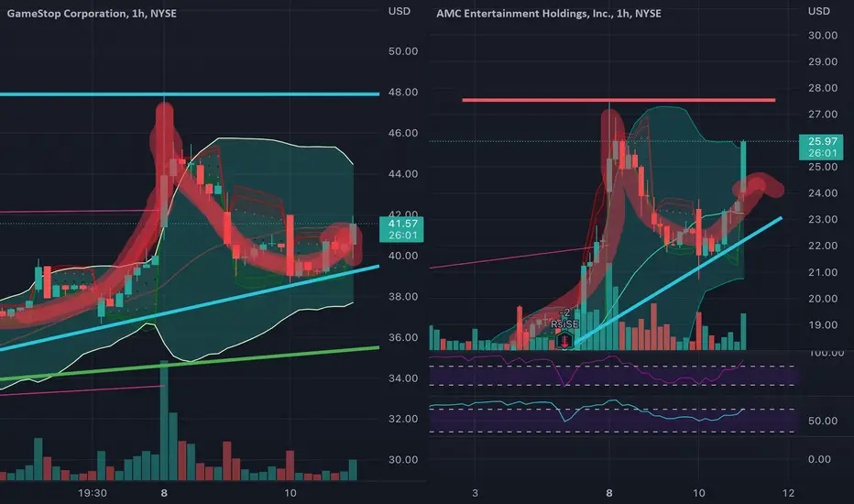Click 24.00 on AMC price axis

[x=823, y=192]
